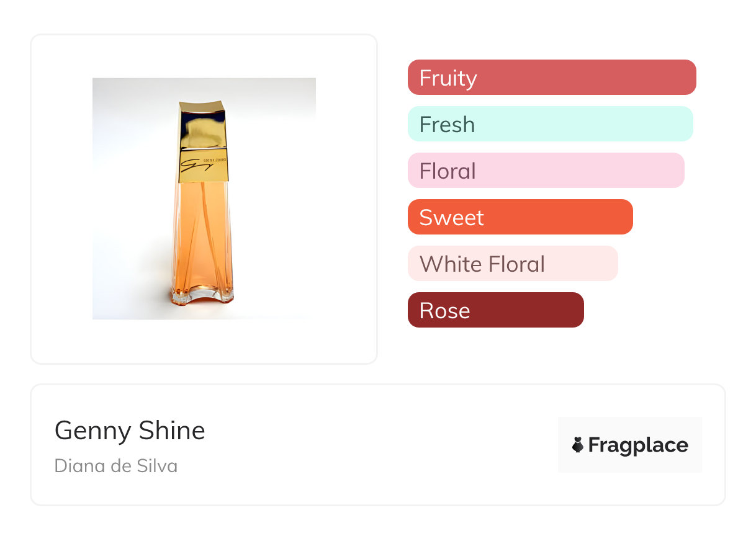Select the Fruity accord bar
The height and width of the screenshot is (536, 756).
[x=552, y=78]
